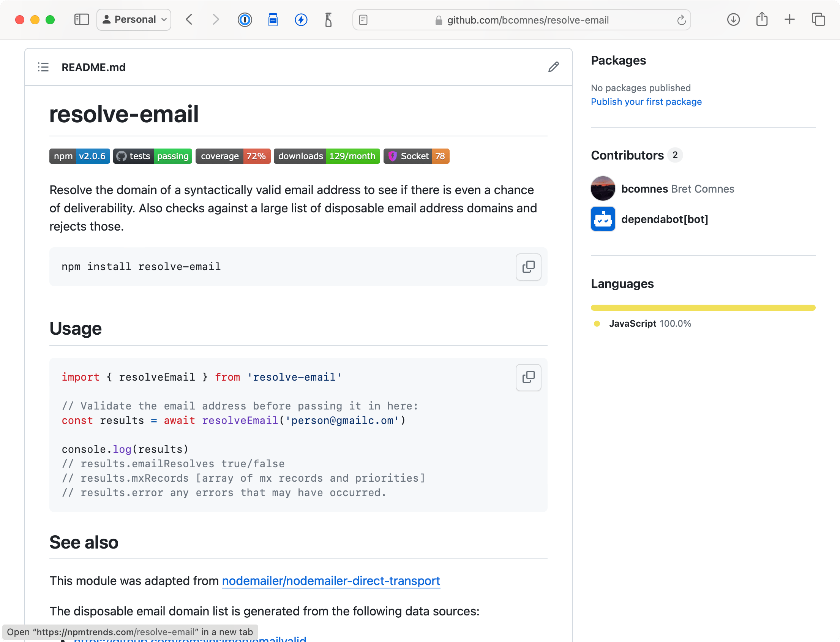Open dependabot[bot] contributor link
This screenshot has width=840, height=642.
[665, 219]
